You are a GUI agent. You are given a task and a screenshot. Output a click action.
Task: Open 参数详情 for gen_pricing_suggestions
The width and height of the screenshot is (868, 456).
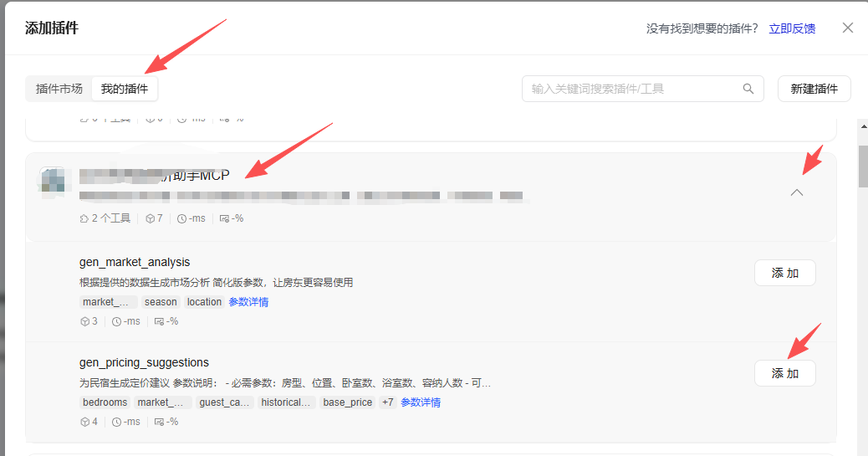tap(421, 402)
